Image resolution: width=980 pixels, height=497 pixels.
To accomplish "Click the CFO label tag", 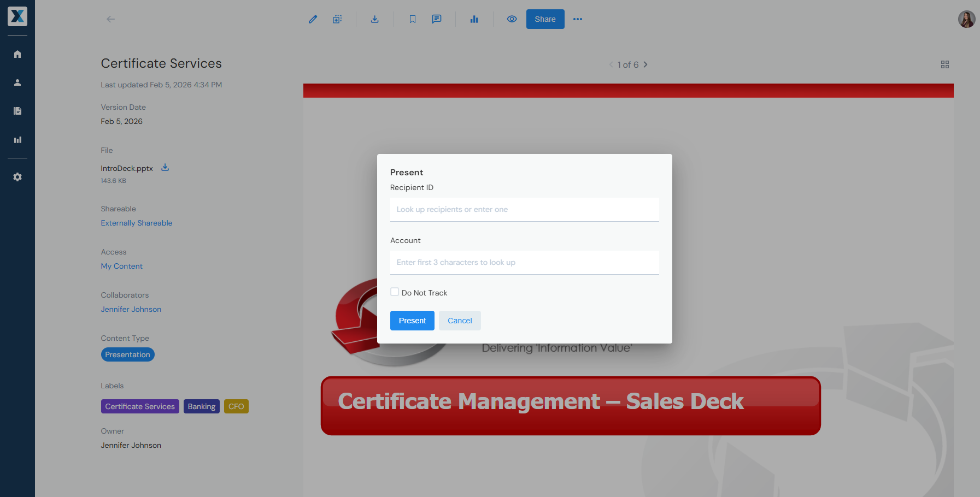I will [236, 406].
